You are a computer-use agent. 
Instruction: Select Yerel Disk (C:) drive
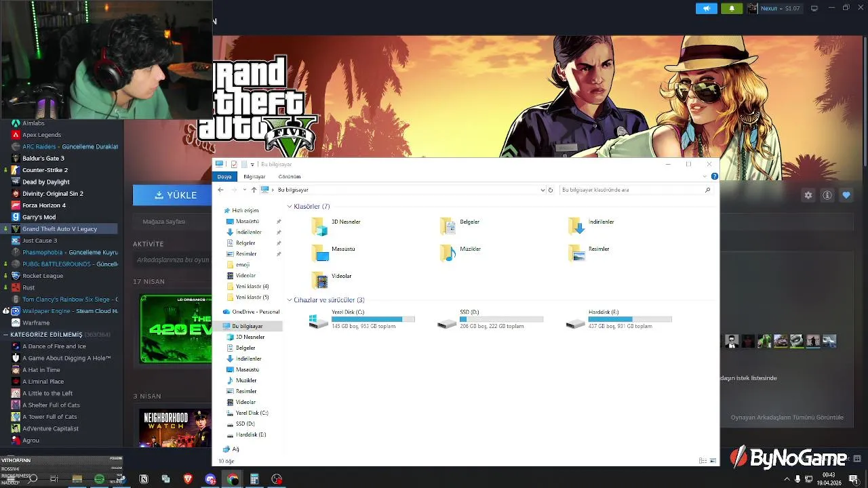click(x=362, y=319)
